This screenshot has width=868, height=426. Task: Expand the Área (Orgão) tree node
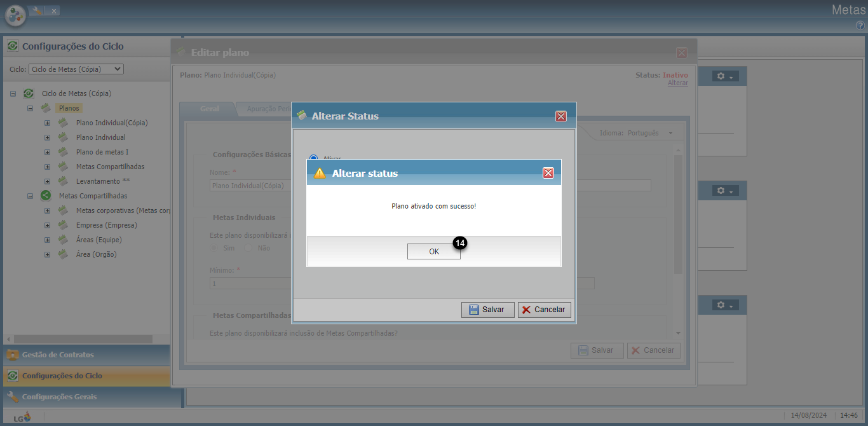point(47,254)
